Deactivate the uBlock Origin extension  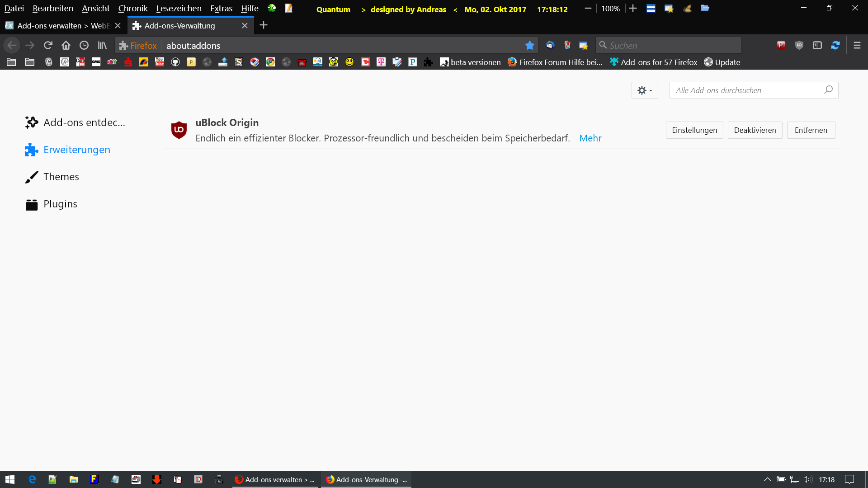(755, 130)
